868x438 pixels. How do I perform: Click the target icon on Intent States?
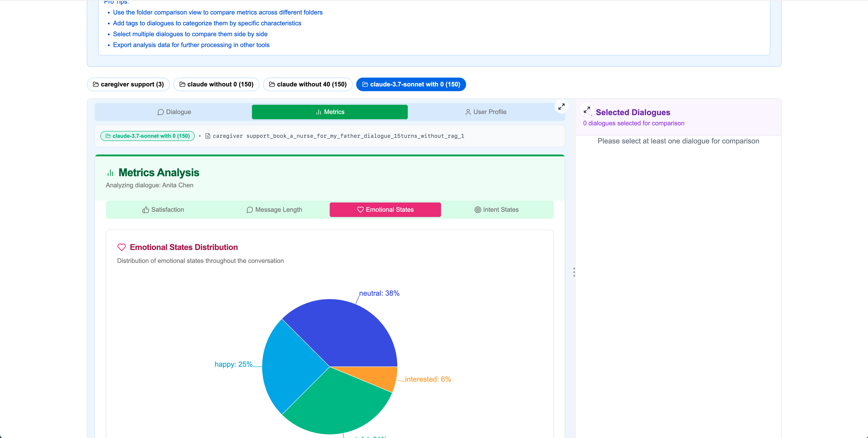coord(477,210)
